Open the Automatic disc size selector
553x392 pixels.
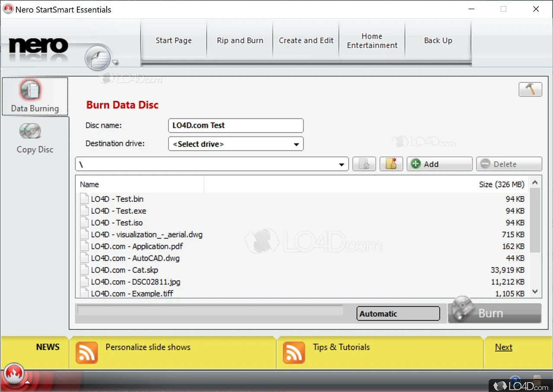[398, 314]
